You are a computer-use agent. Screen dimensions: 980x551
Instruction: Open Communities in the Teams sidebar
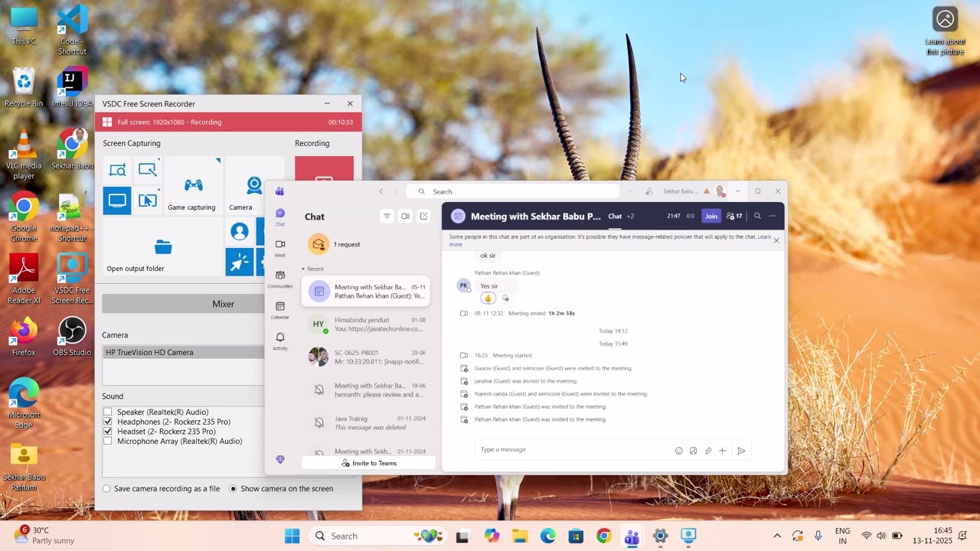[x=279, y=279]
